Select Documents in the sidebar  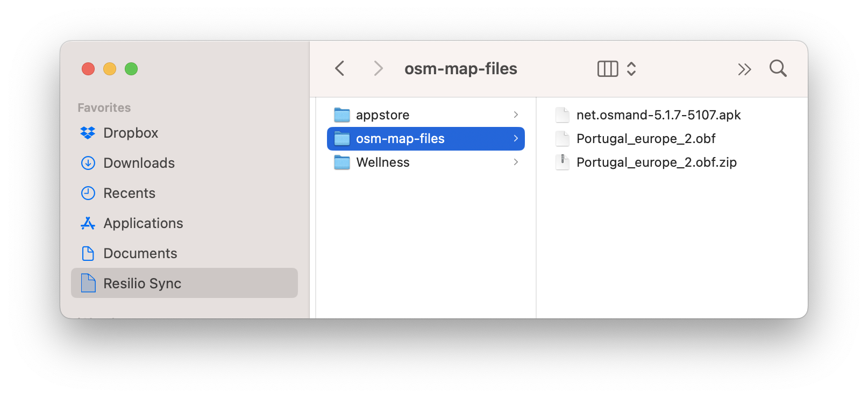140,253
